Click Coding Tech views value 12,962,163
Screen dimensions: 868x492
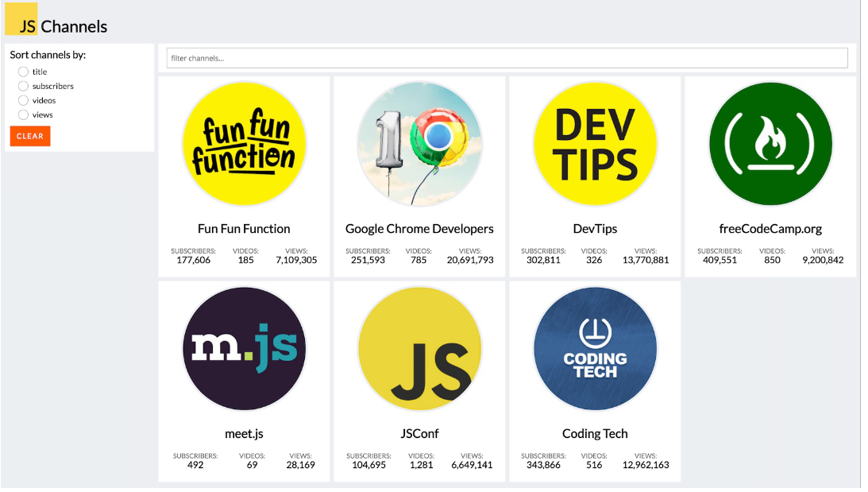tap(646, 465)
